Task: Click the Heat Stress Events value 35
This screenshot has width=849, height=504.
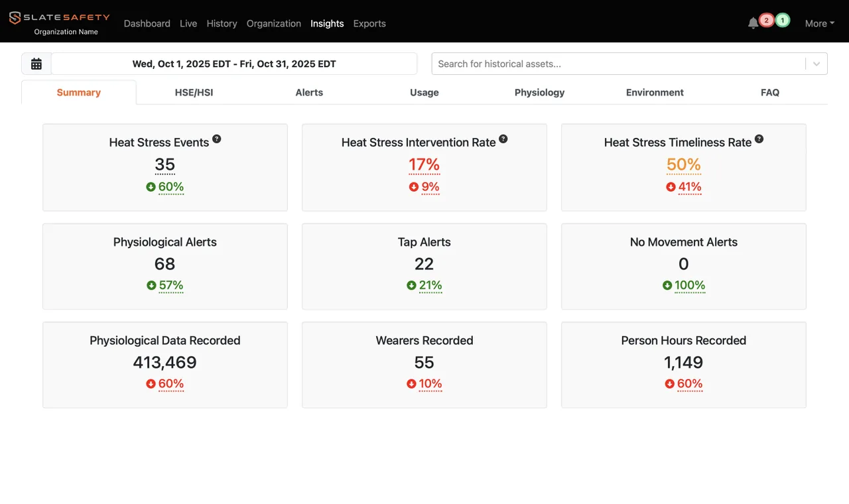Action: pos(165,164)
